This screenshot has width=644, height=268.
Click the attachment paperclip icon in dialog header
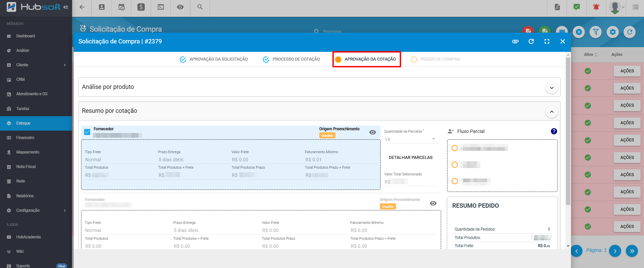point(515,41)
